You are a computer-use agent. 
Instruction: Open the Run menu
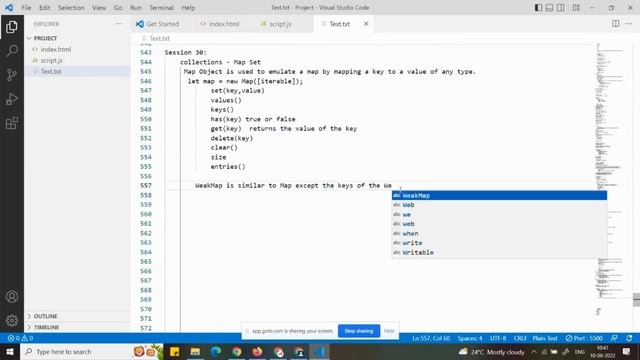136,8
